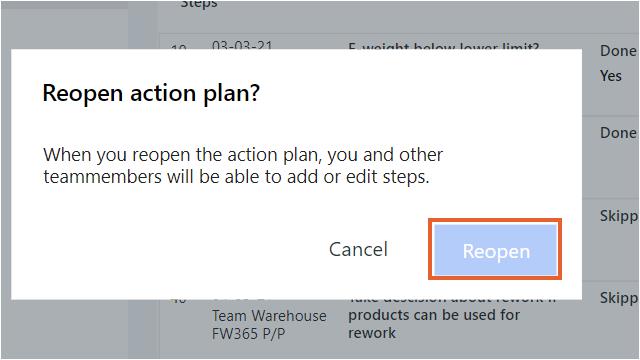This screenshot has height=360, width=640.
Task: Click the 03-03-21 date in the background
Action: coord(242,45)
